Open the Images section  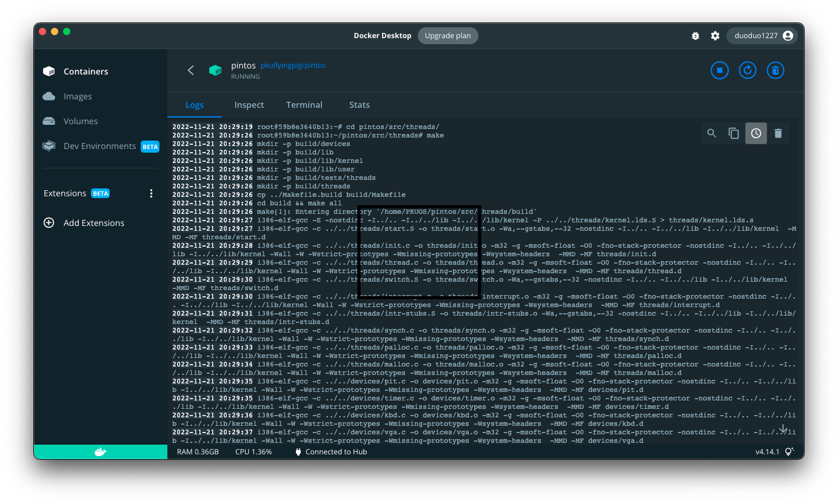78,96
